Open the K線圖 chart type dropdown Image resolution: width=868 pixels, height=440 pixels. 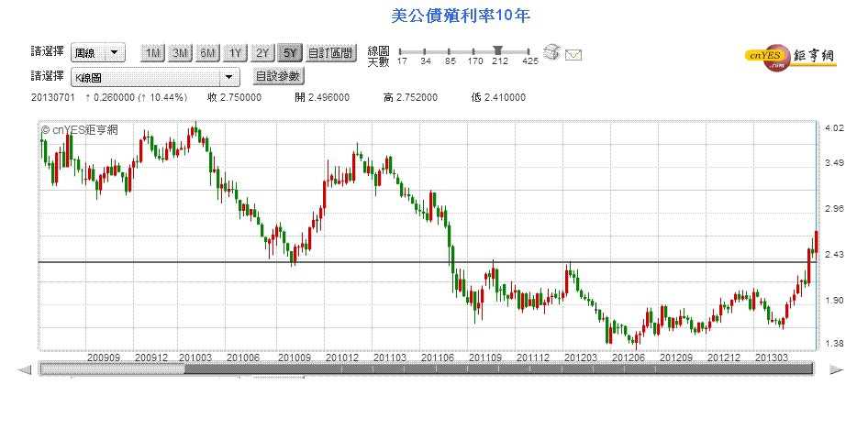147,77
